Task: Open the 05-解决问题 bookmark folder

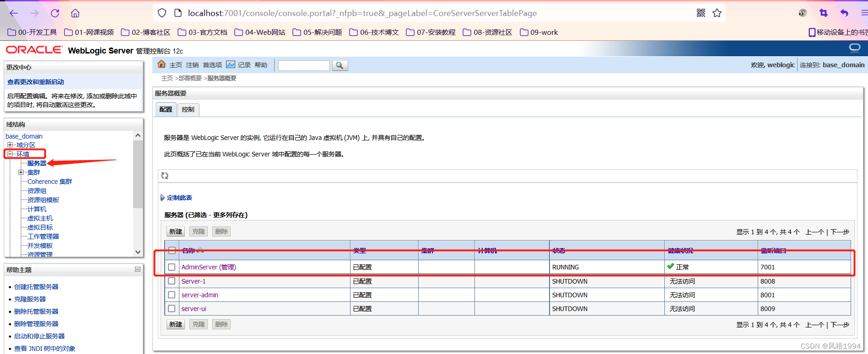Action: point(317,32)
